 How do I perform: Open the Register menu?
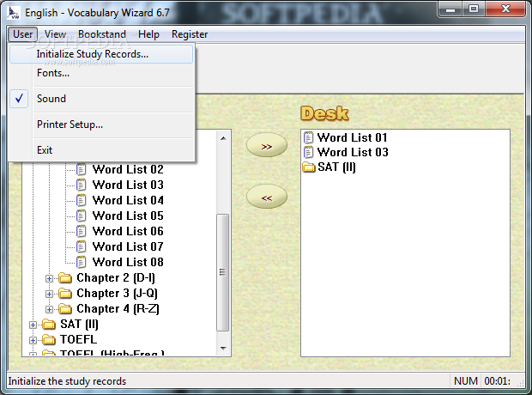click(190, 34)
